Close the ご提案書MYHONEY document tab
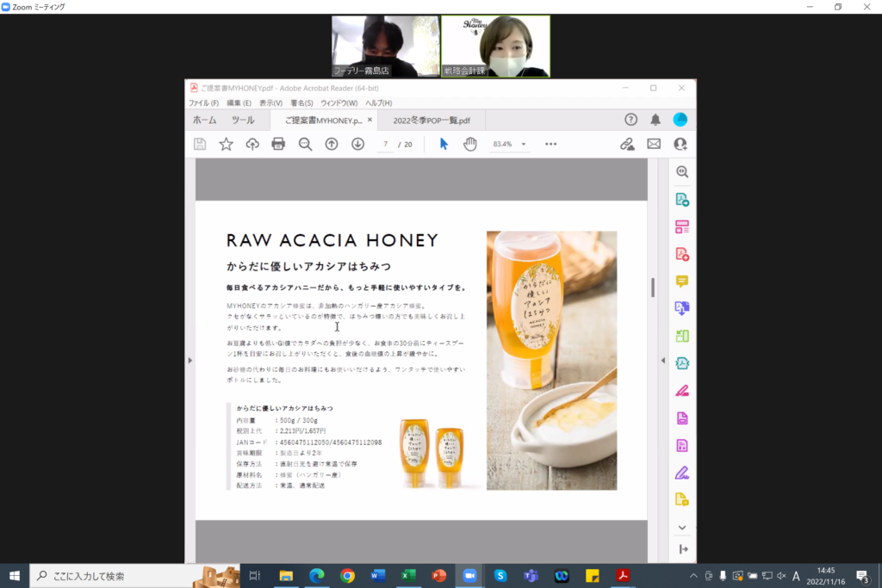 pos(370,120)
